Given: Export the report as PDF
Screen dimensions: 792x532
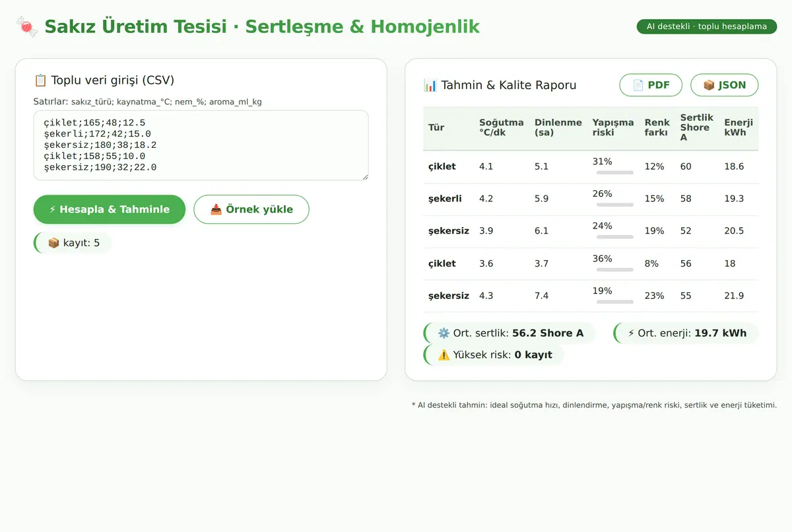Looking at the screenshot, I should coord(651,85).
